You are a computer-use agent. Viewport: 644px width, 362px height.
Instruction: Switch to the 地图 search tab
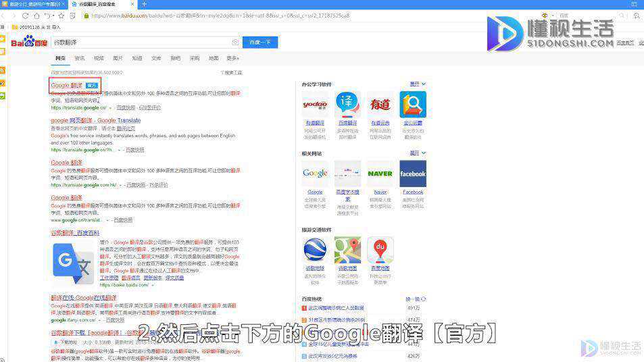pyautogui.click(x=214, y=58)
